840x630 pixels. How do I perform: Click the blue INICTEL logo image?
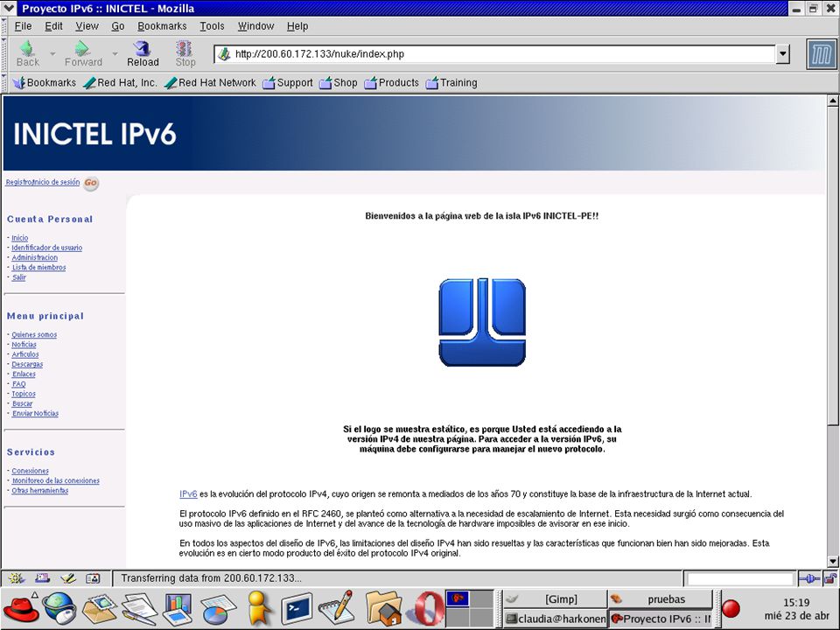click(x=482, y=323)
